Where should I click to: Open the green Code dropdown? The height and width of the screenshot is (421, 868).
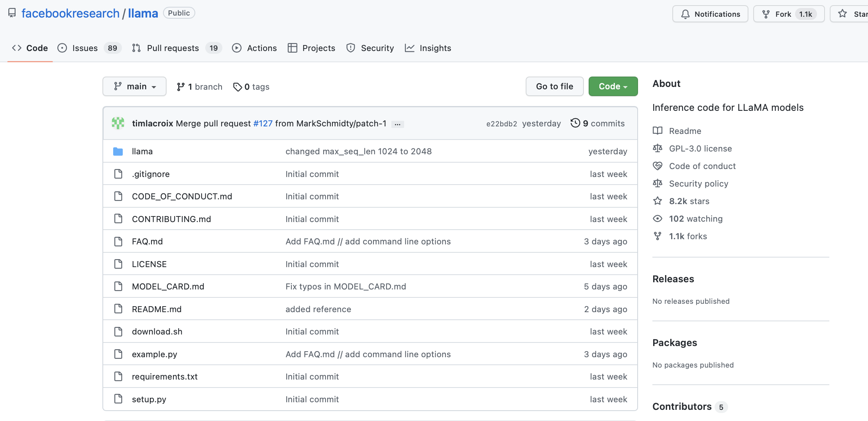[613, 86]
